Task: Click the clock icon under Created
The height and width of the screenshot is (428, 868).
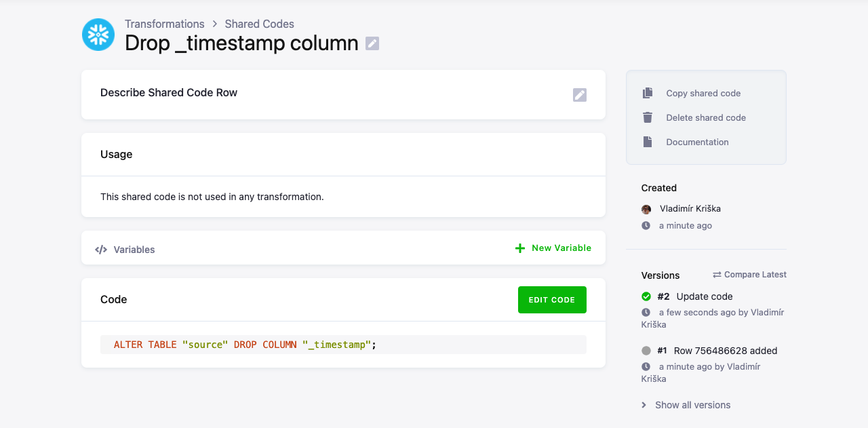Action: point(646,226)
